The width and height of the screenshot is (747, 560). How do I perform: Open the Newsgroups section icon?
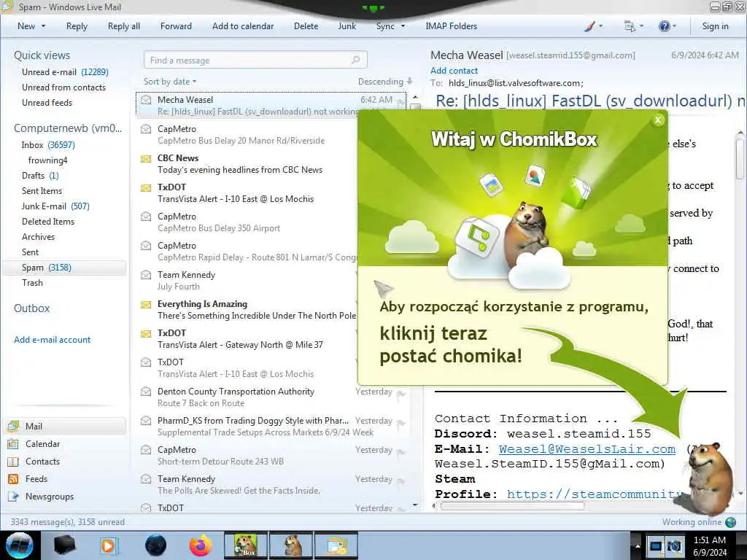coord(13,497)
